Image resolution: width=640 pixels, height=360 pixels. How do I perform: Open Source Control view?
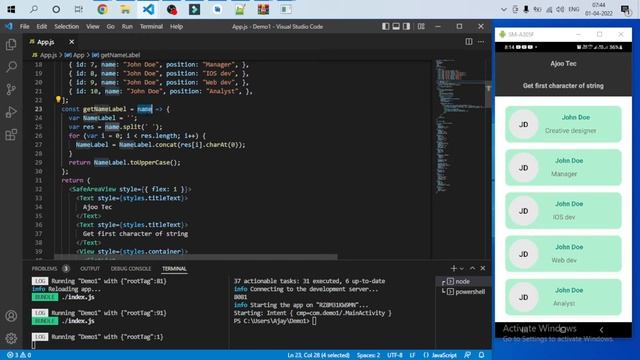tap(11, 89)
